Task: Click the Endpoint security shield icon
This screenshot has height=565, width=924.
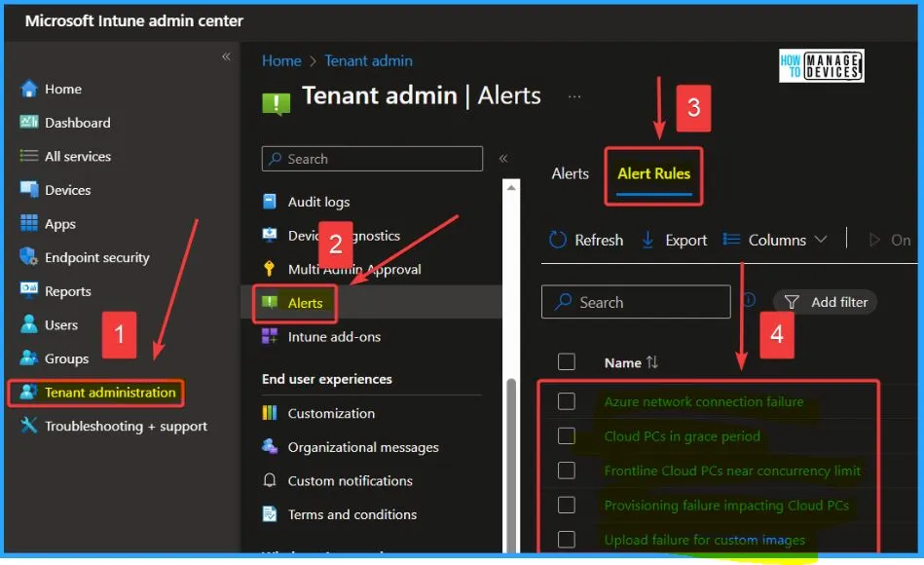Action: [28, 256]
